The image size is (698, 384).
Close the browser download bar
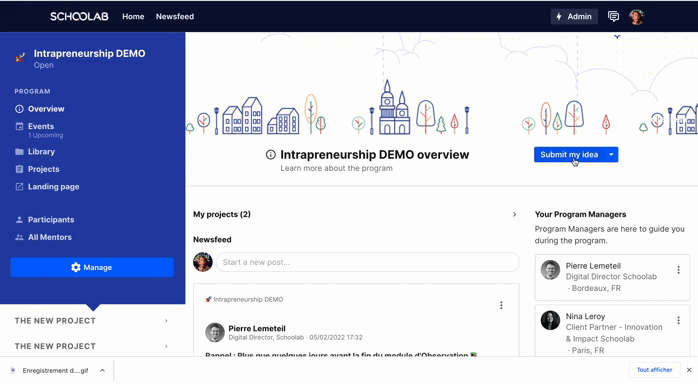[689, 370]
